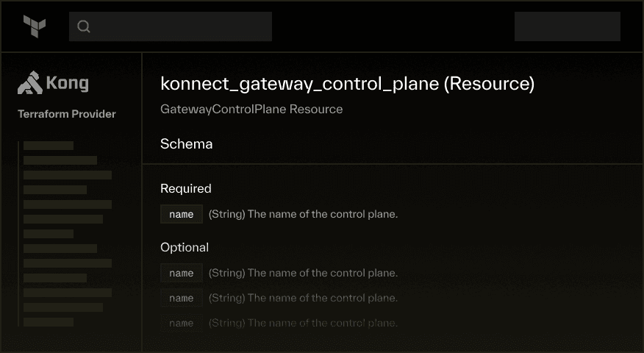
Task: Click the name tag under Required
Action: tap(182, 214)
